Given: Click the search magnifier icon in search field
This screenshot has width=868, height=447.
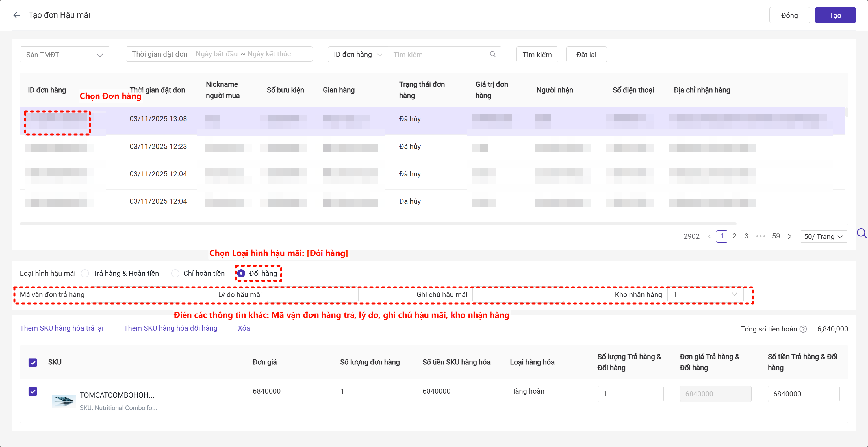Looking at the screenshot, I should click(x=492, y=54).
